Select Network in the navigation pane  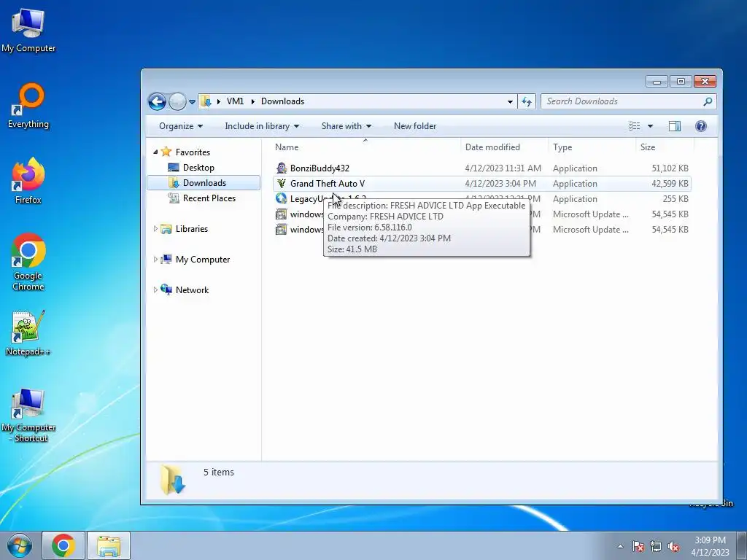192,290
